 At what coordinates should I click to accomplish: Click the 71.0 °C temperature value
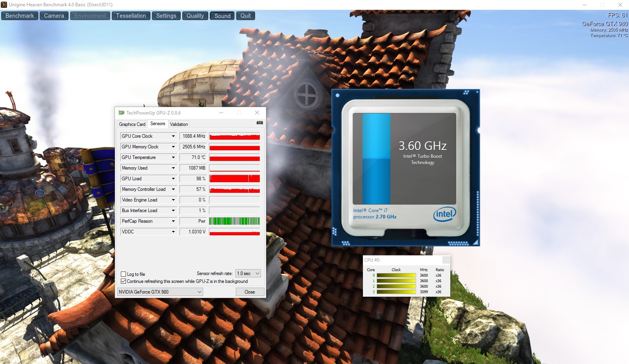pos(193,157)
